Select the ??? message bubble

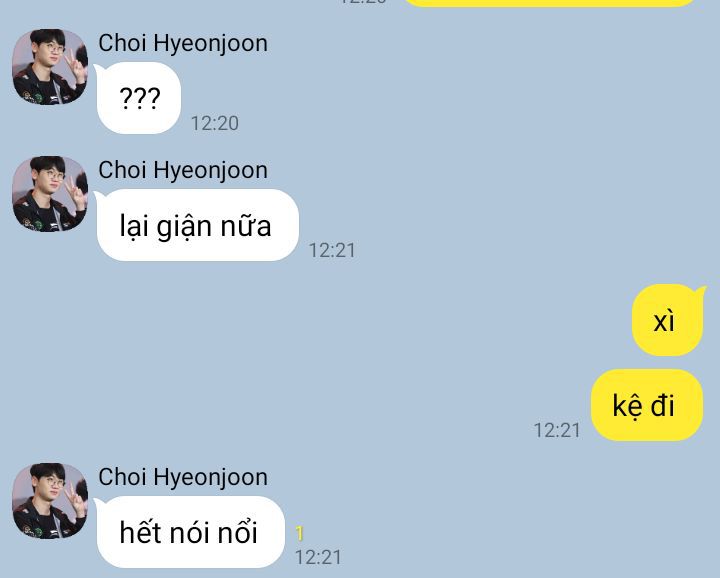coord(139,98)
